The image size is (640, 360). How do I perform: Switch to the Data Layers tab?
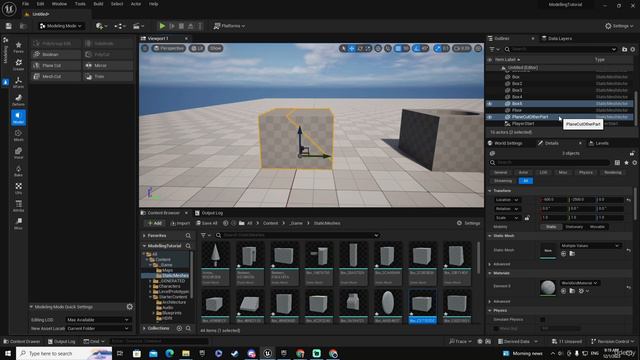point(557,38)
